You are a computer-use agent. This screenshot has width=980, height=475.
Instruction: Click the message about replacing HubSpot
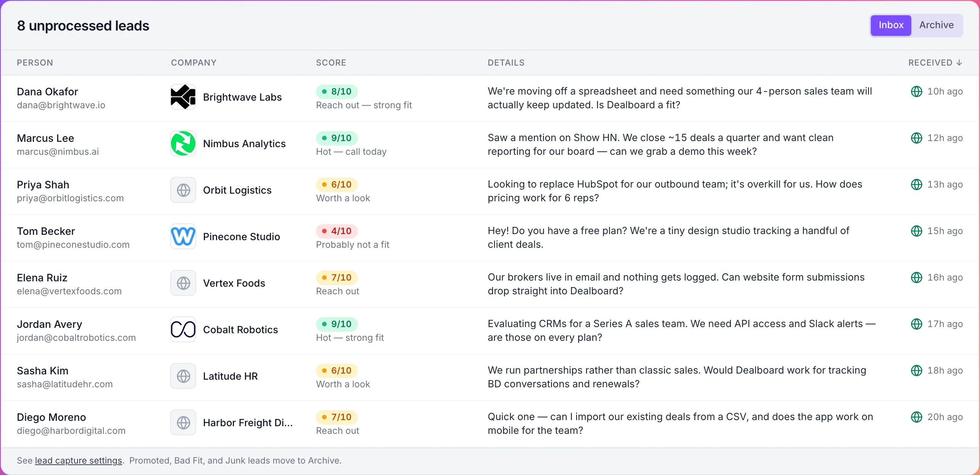[x=675, y=191]
